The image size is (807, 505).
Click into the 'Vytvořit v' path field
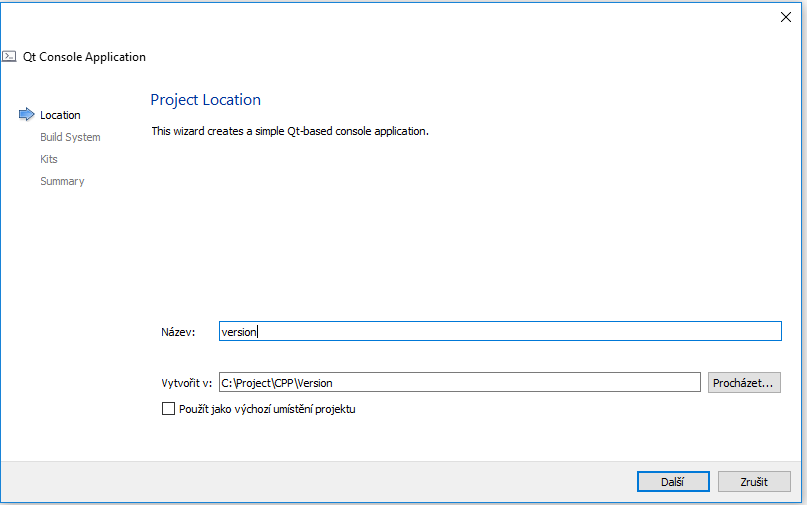460,382
